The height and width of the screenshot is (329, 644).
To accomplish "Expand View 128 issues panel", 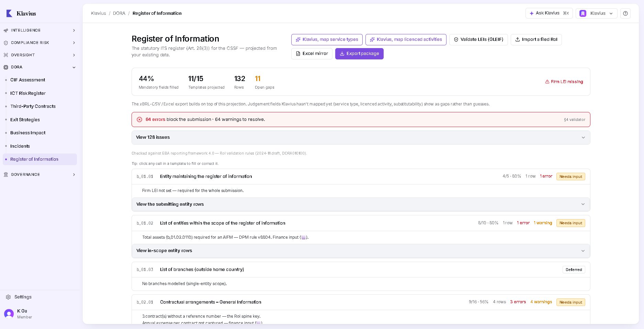I will click(x=361, y=137).
